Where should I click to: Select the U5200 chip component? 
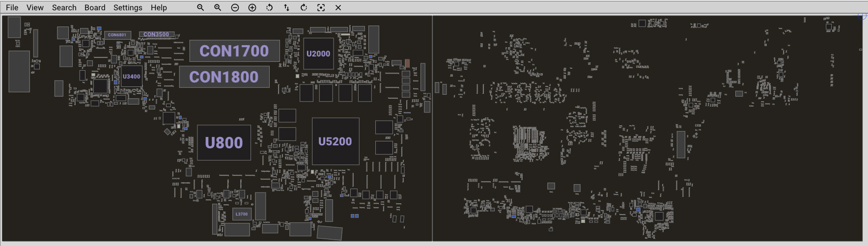point(336,141)
